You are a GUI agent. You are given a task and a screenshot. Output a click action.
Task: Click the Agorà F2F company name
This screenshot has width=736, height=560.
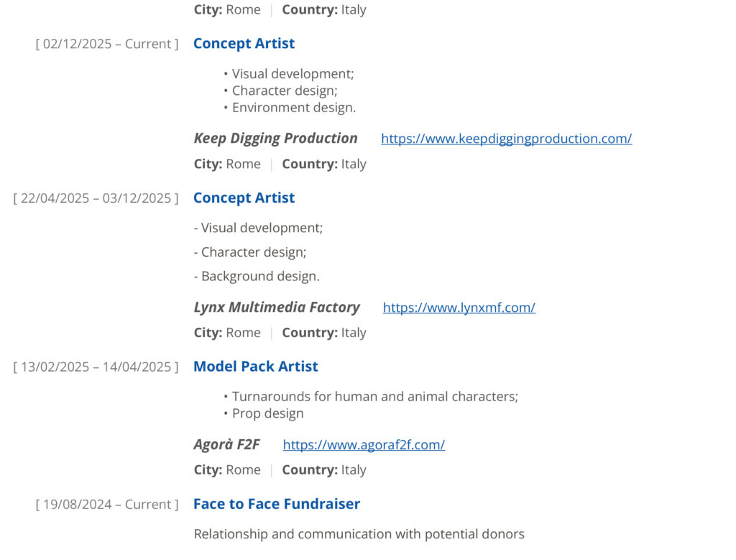tap(226, 445)
